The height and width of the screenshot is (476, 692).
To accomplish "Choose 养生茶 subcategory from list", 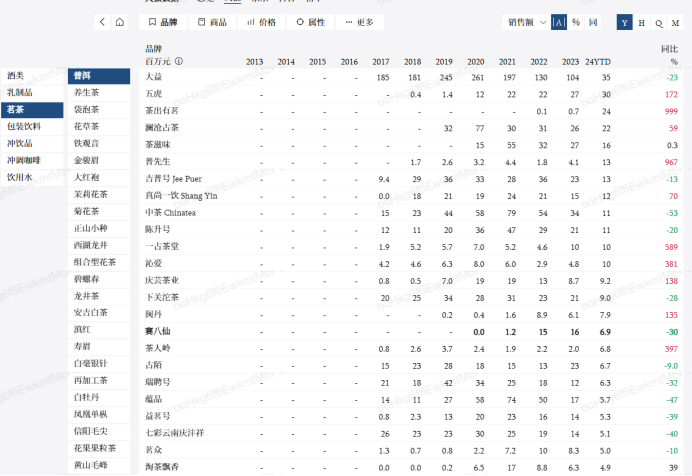I will point(87,93).
